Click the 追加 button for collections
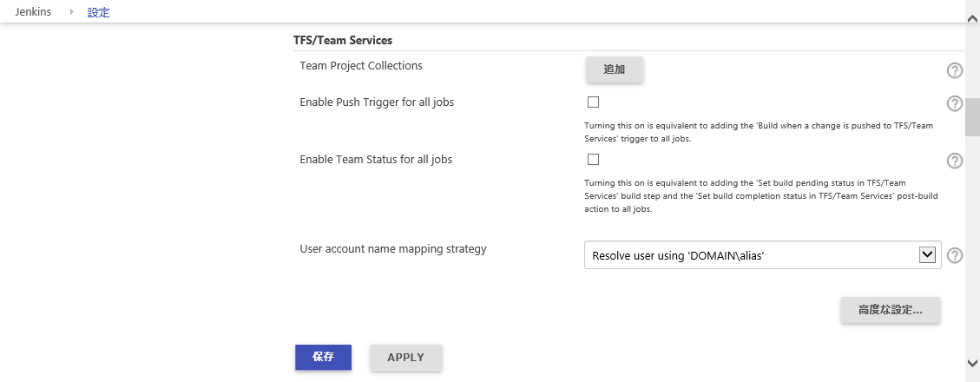 pyautogui.click(x=615, y=69)
